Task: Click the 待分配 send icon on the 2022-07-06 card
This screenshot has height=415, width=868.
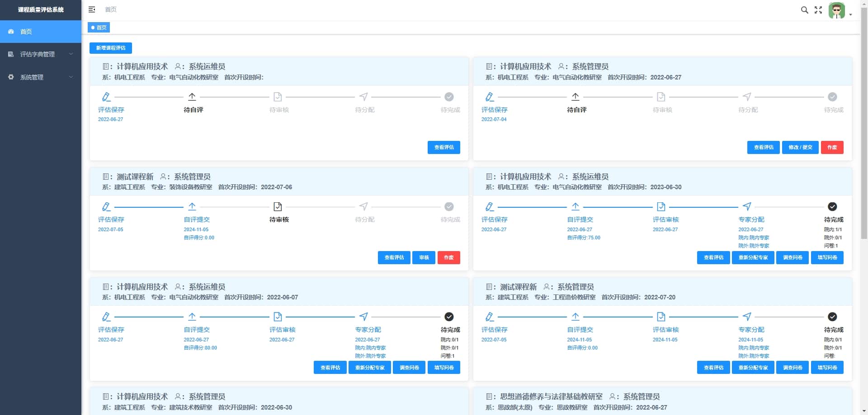Action: point(363,207)
